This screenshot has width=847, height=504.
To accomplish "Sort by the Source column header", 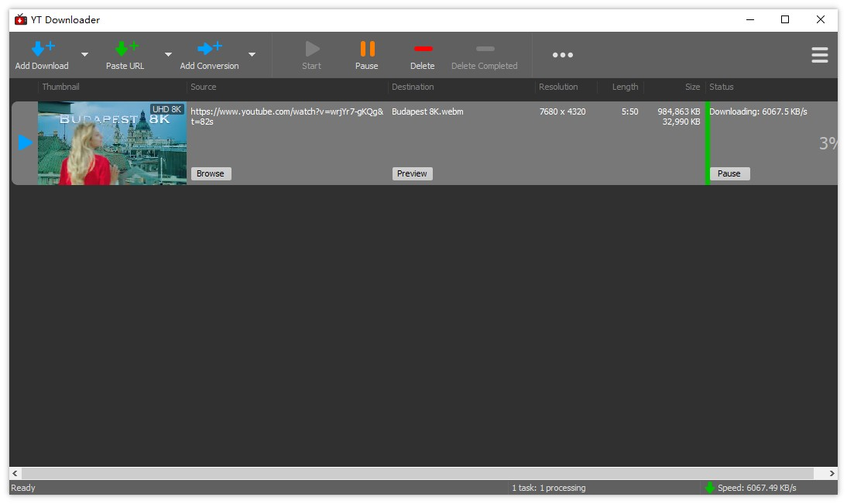I will click(x=203, y=87).
